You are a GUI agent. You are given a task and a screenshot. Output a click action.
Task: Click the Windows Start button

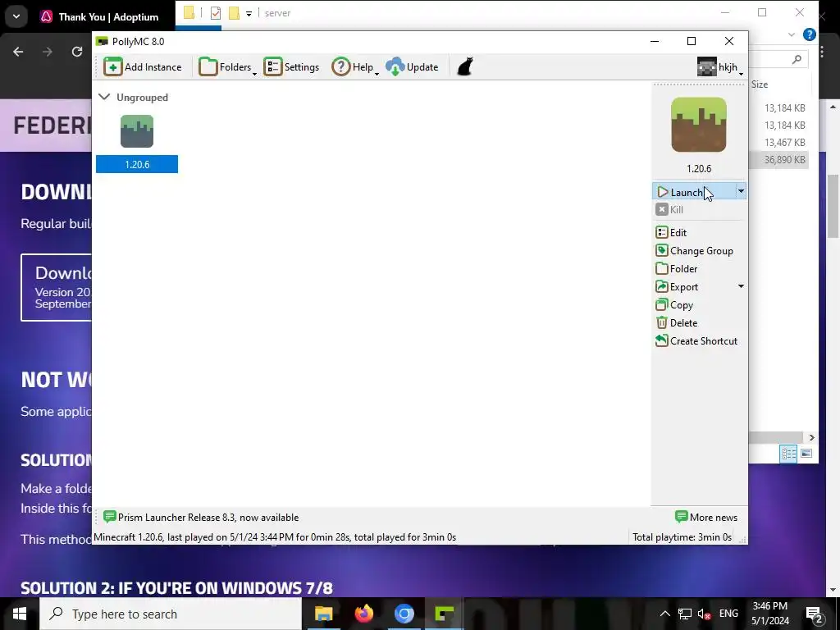(20, 614)
